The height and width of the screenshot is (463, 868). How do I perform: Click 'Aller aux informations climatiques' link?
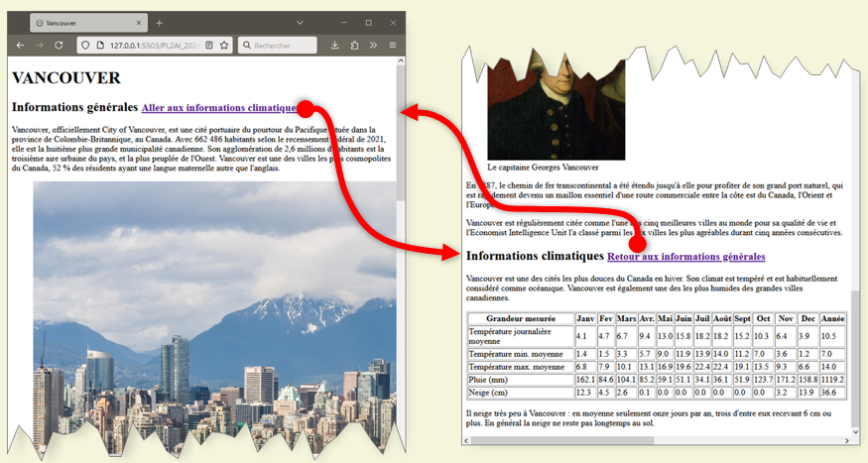(218, 108)
